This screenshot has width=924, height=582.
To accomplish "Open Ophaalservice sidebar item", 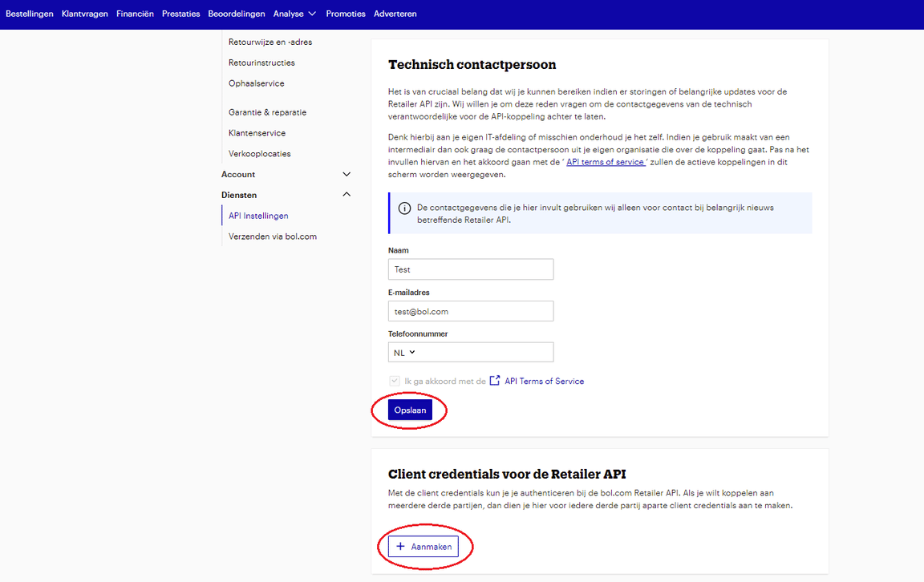I will tap(257, 83).
